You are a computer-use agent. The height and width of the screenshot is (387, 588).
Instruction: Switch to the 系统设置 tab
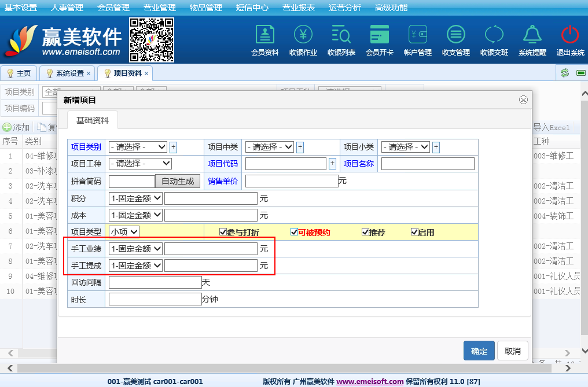69,73
